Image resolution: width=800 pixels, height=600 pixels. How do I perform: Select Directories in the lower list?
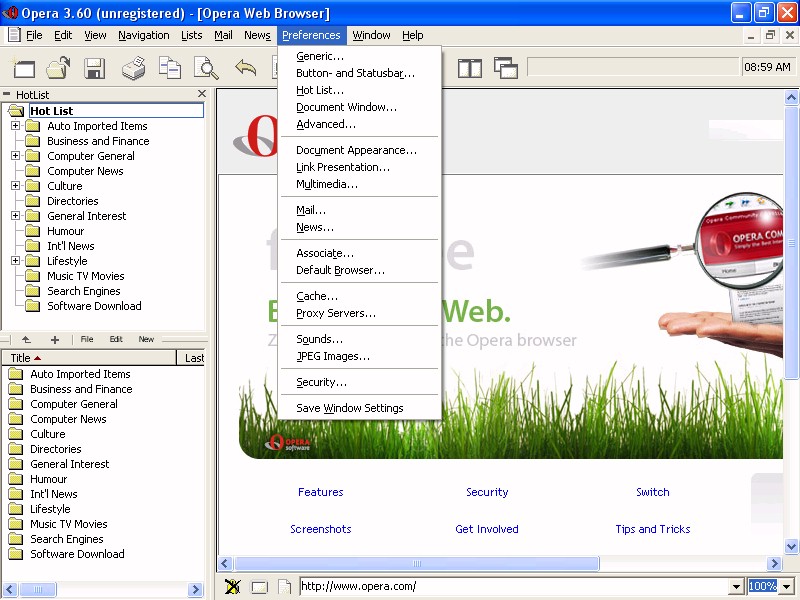[56, 449]
